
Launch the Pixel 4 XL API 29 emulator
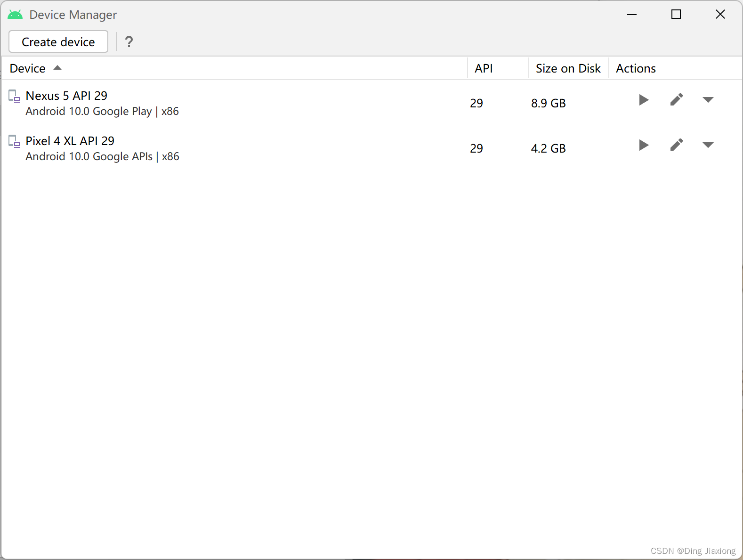coord(644,145)
